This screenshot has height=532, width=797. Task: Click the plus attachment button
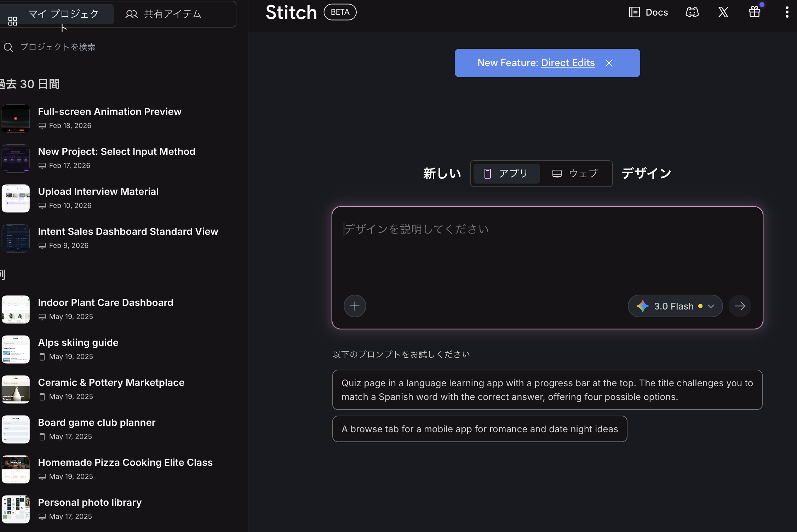(x=355, y=306)
